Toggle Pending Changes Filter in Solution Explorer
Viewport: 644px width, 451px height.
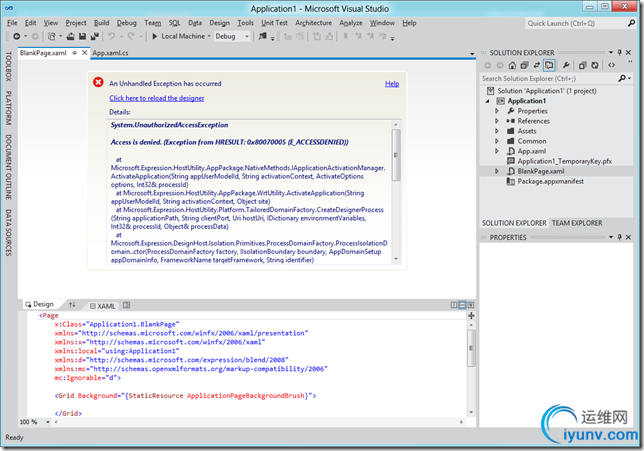(549, 65)
